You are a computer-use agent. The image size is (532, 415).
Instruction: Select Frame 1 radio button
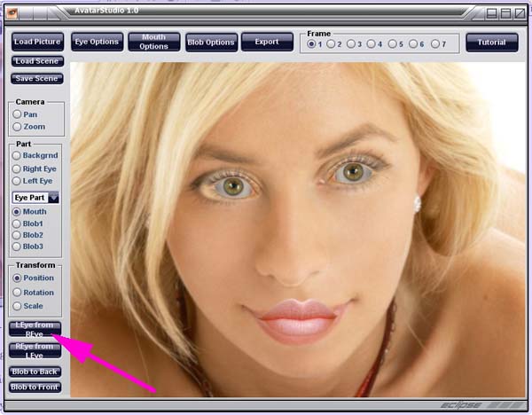(x=311, y=44)
